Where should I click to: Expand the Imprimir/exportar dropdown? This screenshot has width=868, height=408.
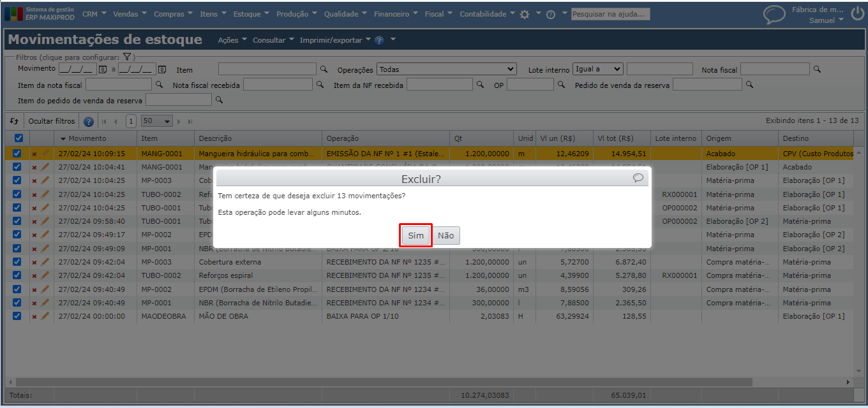335,40
